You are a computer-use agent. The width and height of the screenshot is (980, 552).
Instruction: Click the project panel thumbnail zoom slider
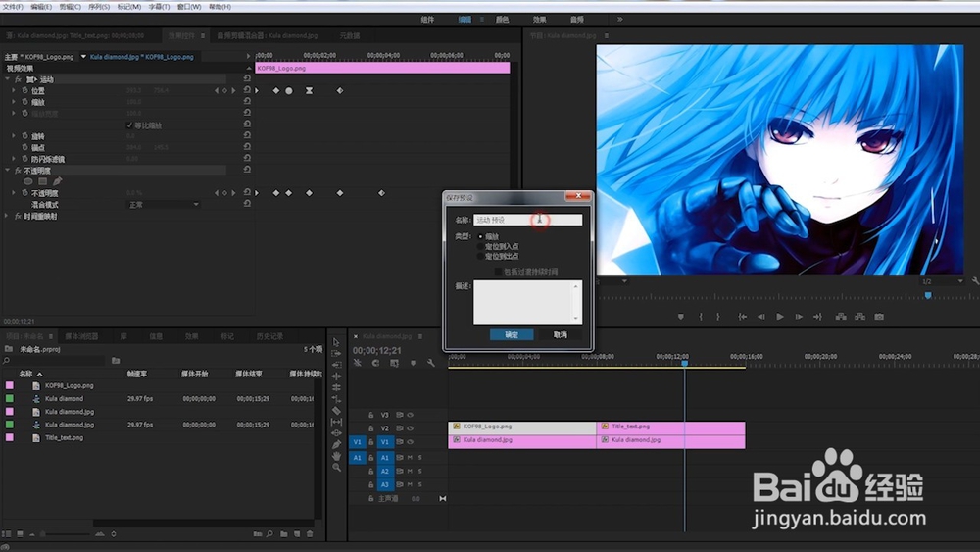point(65,534)
